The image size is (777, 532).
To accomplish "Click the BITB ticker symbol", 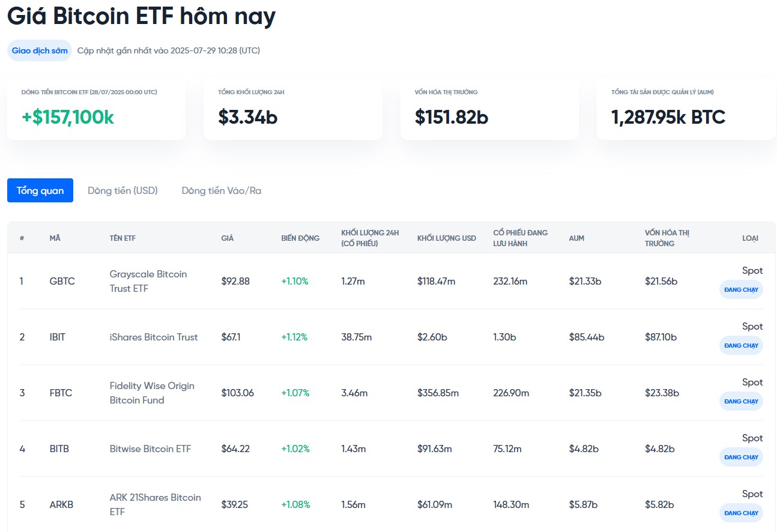I will (59, 449).
